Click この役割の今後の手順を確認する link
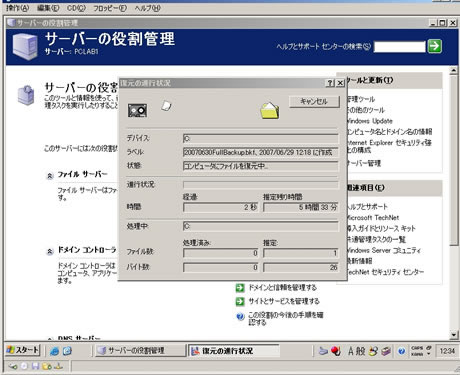The width and height of the screenshot is (460, 375). click(x=286, y=318)
